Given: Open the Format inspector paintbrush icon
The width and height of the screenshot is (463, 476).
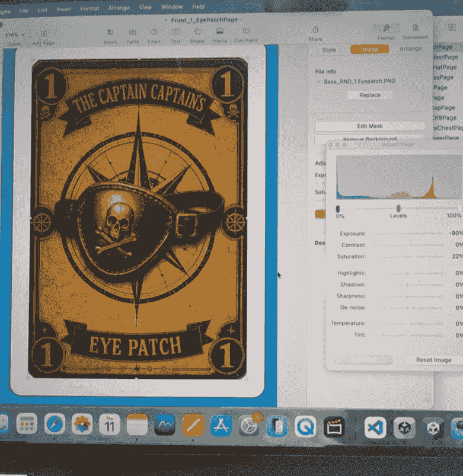Looking at the screenshot, I should click(386, 28).
